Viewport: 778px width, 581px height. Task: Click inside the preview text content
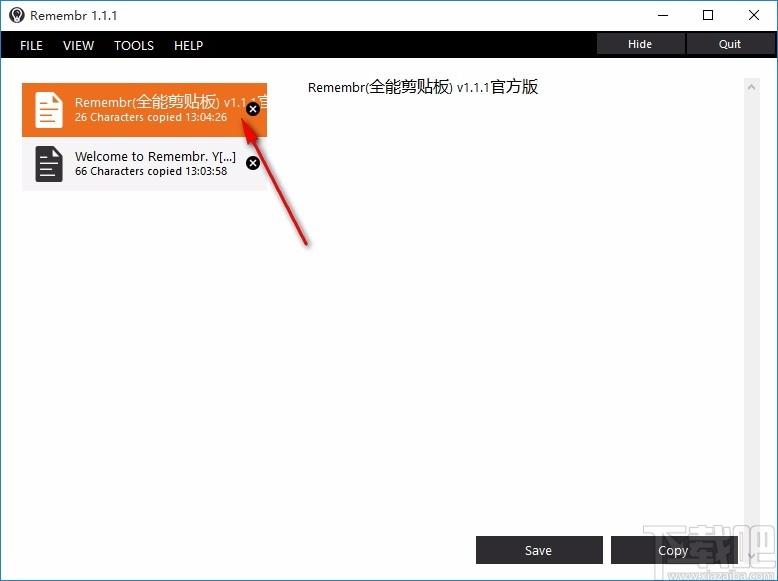pyautogui.click(x=423, y=87)
